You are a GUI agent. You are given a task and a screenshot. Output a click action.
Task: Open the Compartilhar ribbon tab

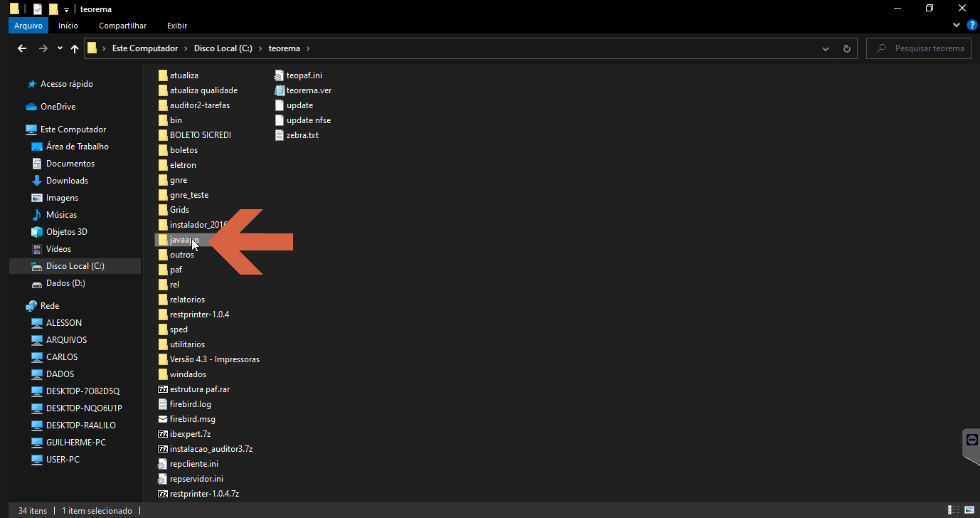(x=123, y=26)
